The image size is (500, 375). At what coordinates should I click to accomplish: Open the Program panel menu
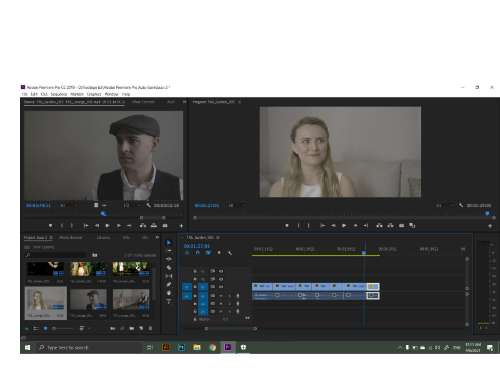pyautogui.click(x=240, y=102)
